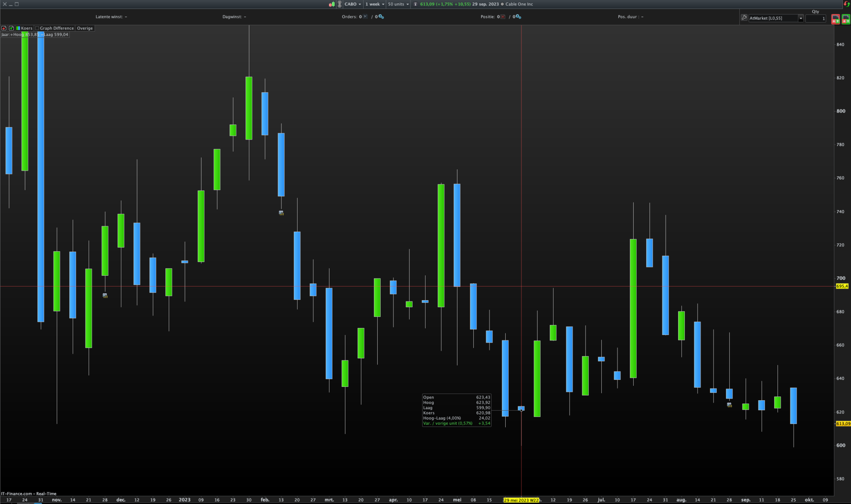Open position settings gear icon

pos(518,17)
